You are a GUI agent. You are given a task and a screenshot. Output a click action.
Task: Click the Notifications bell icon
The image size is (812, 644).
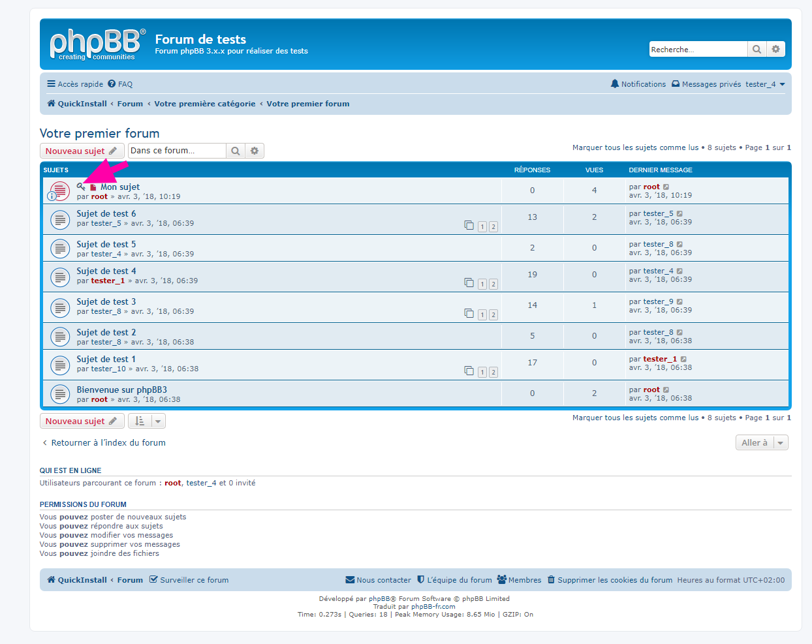coord(614,84)
